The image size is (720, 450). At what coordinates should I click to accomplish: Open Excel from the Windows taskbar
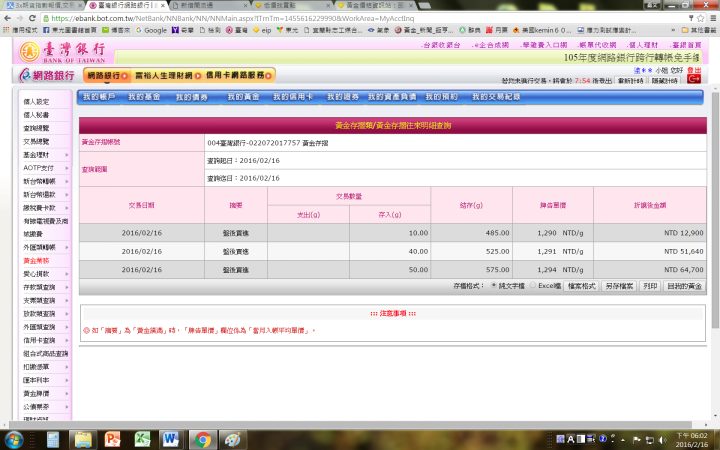click(x=141, y=439)
